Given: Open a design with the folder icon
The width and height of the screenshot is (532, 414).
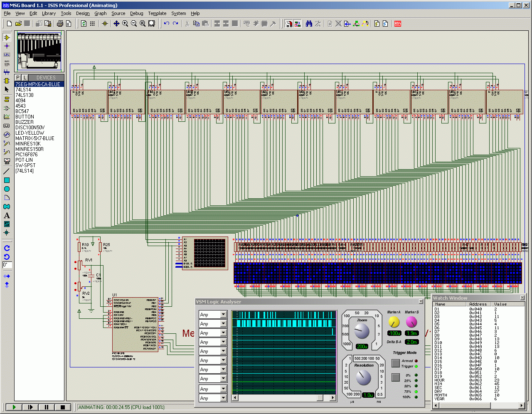Looking at the screenshot, I should [x=18, y=24].
